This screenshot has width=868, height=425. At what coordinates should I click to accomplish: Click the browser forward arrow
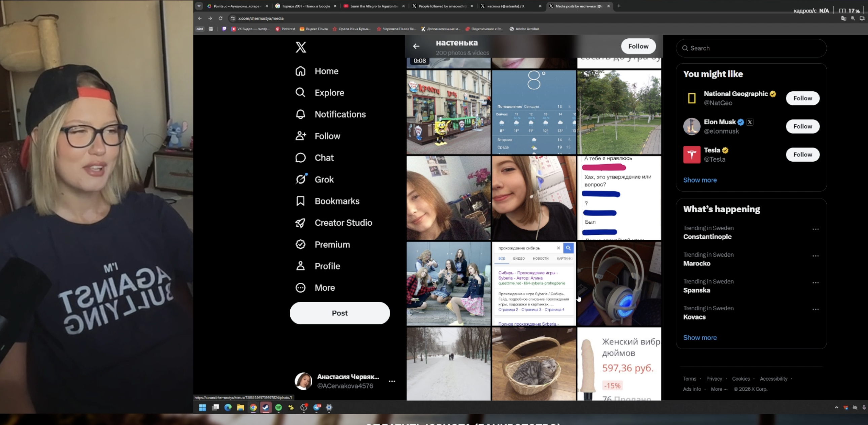210,18
